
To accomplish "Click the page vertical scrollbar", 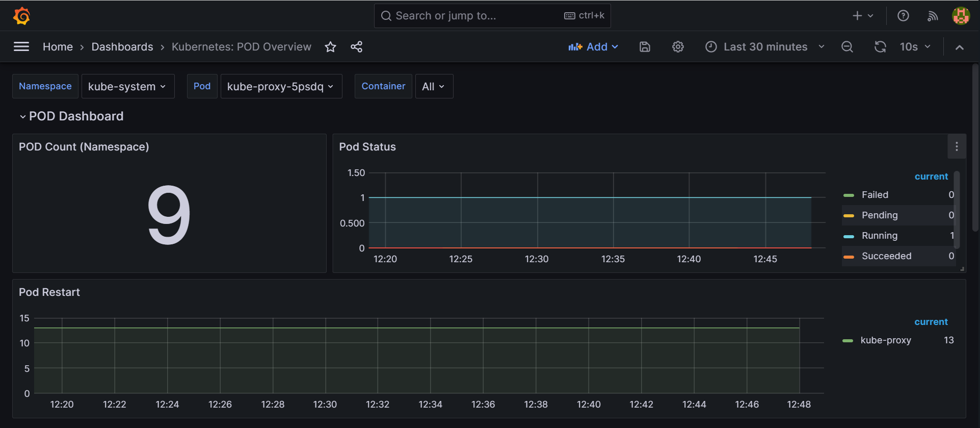I will tap(975, 147).
